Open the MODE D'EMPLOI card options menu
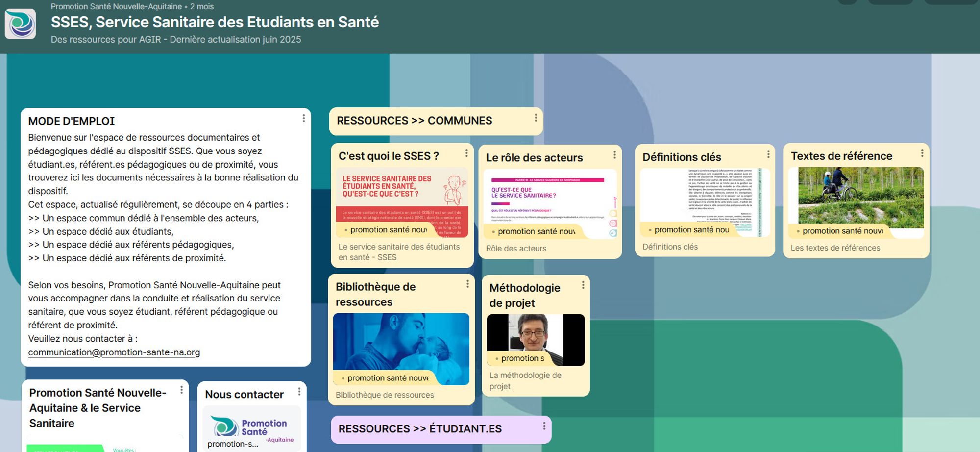This screenshot has height=452, width=980. tap(304, 118)
